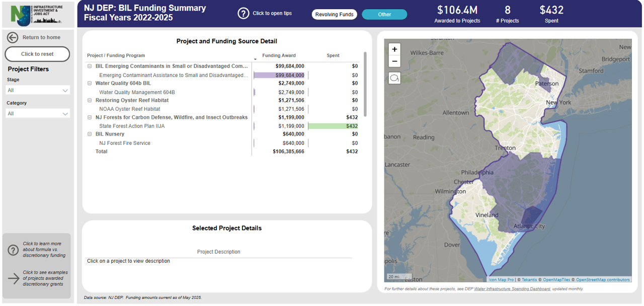
Task: Click the OpenStreetMap contributors attribution link
Action: (x=603, y=279)
